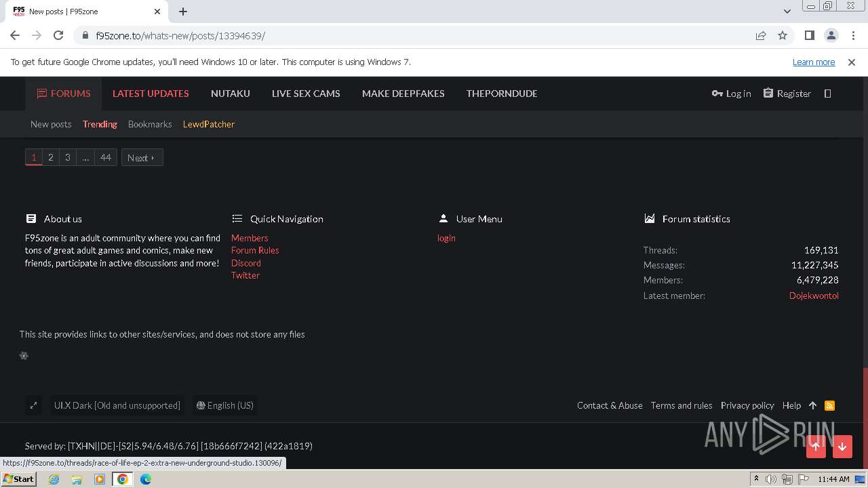Open the FORUMS navigation tab
This screenshot has height=488, width=868.
point(64,94)
